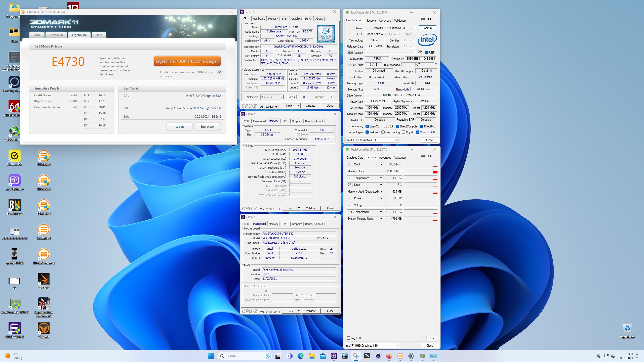Toggle the DirectCompute checkbox in GPU-Z
Image resolution: width=644 pixels, height=362 pixels.
coord(397,126)
